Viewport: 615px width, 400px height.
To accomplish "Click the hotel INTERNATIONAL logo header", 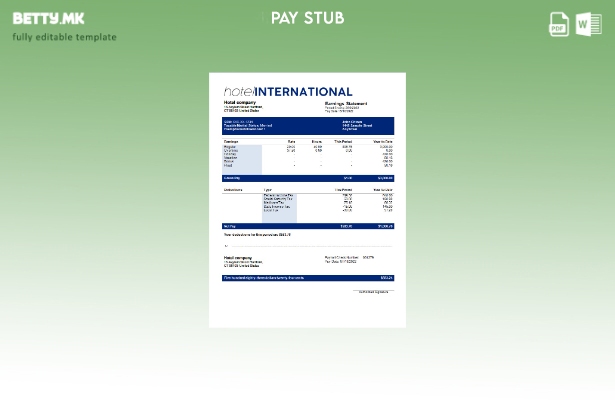I will 288,91.
